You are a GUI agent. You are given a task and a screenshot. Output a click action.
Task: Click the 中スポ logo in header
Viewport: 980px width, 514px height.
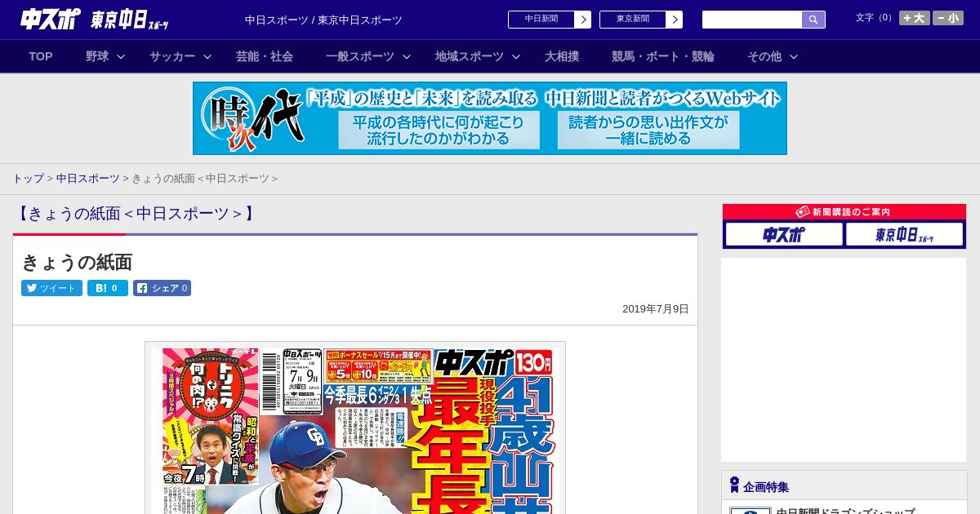[x=51, y=19]
